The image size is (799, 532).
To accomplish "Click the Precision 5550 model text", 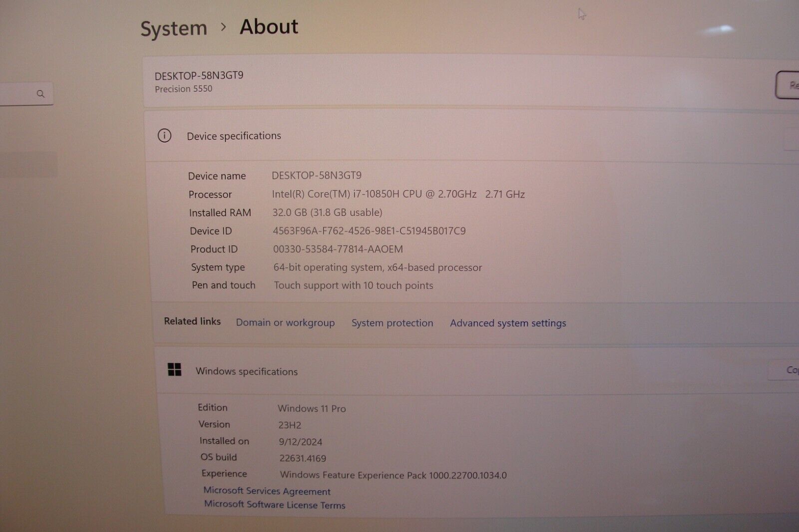I will 183,89.
